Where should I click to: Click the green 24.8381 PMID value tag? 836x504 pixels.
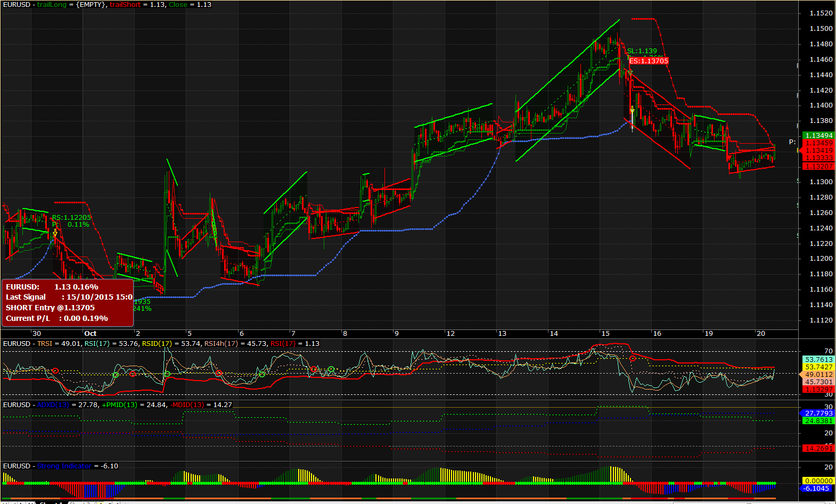click(x=819, y=421)
